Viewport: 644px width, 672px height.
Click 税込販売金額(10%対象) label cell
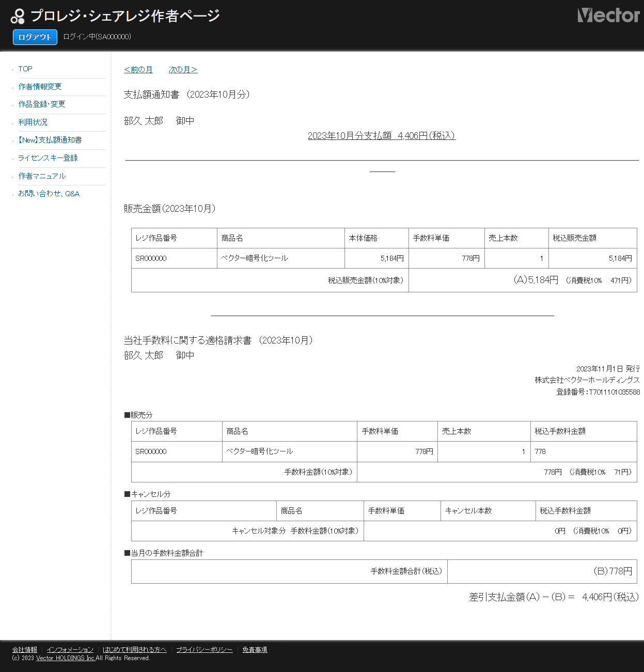pos(270,280)
